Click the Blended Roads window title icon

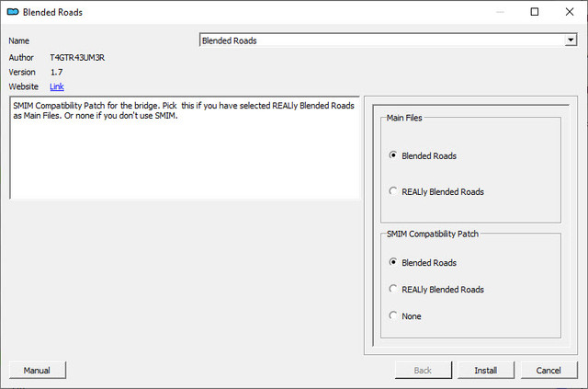pyautogui.click(x=13, y=12)
